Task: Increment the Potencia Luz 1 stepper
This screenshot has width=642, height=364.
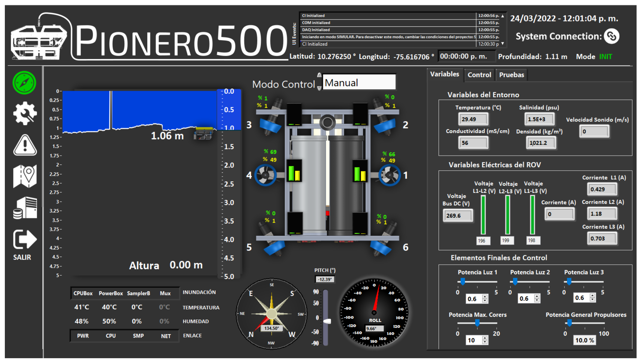Action: point(485,297)
